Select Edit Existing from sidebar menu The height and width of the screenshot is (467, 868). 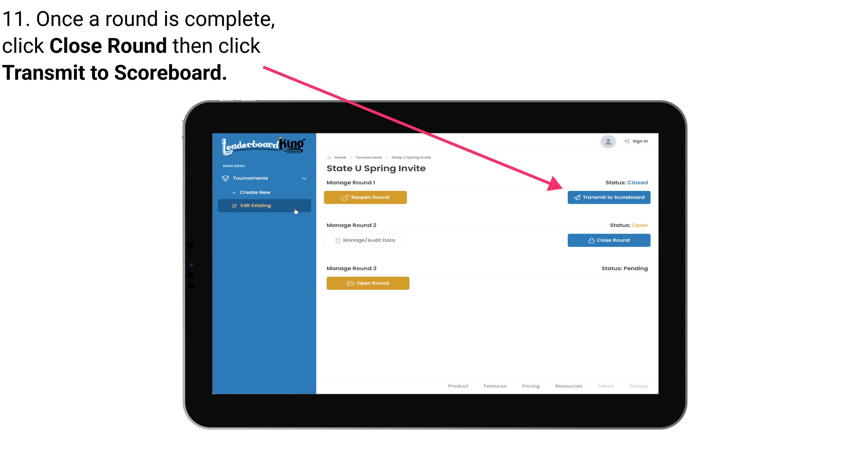[264, 205]
